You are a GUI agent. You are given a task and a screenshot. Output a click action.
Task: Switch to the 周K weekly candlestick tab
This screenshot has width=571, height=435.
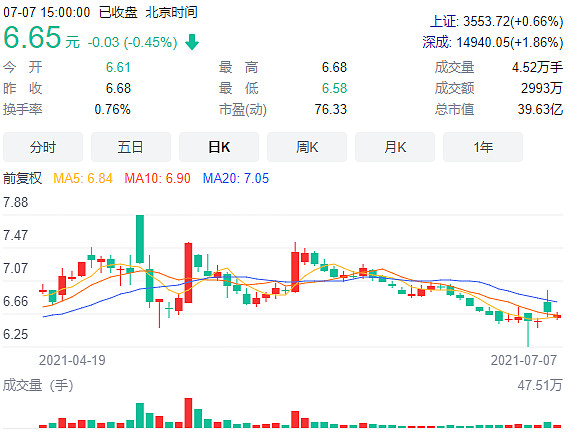(307, 147)
